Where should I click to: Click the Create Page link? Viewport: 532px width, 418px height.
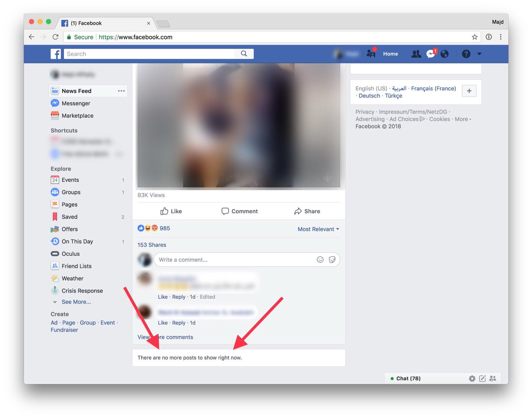click(x=69, y=323)
